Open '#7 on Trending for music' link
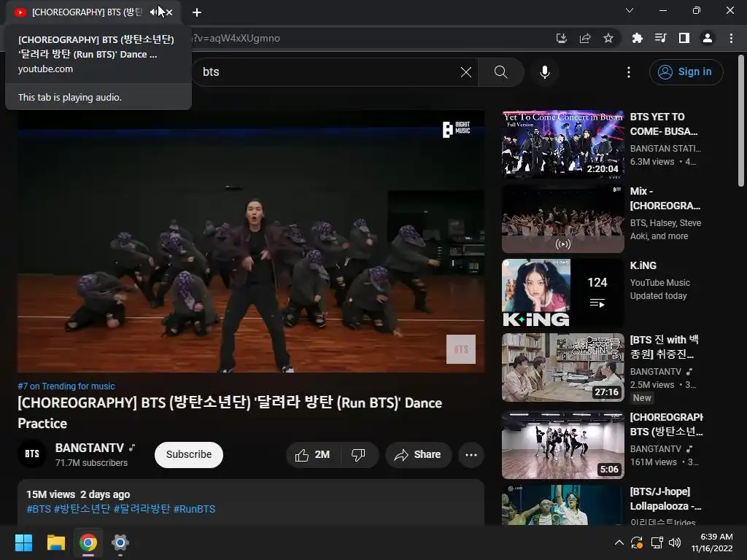 click(x=66, y=386)
